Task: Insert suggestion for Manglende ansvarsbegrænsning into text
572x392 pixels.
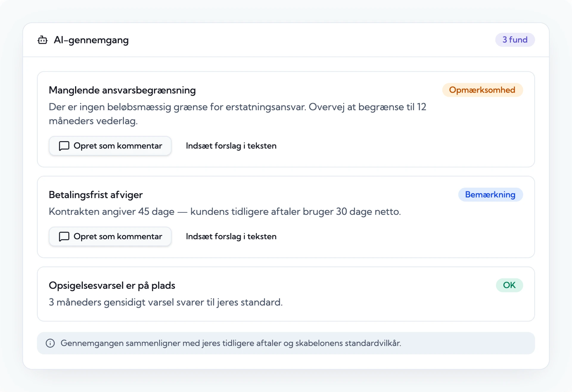Action: [x=231, y=146]
